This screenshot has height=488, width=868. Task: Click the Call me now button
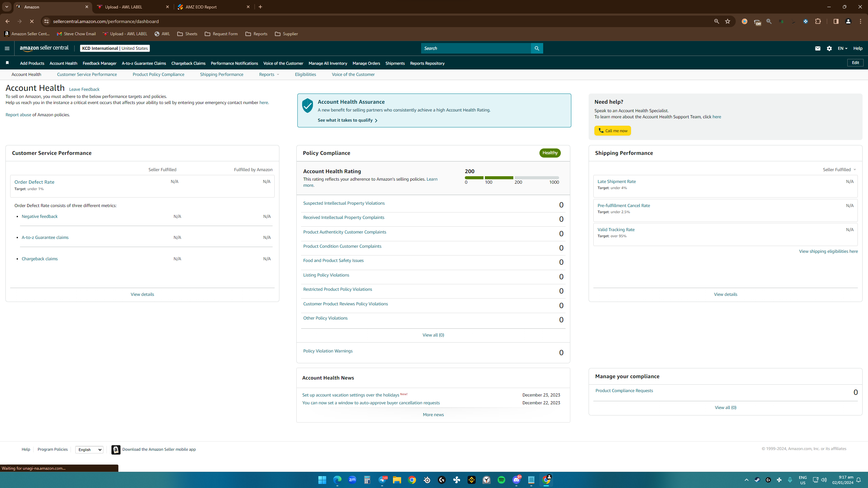[x=612, y=130]
